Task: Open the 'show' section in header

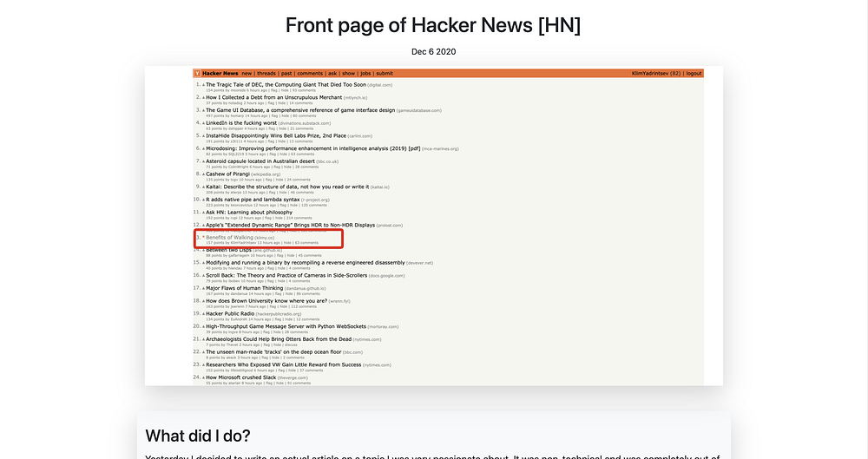Action: (349, 73)
